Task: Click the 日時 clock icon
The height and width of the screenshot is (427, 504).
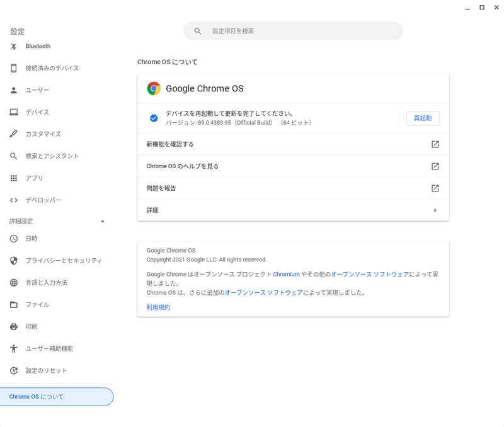Action: pyautogui.click(x=13, y=238)
